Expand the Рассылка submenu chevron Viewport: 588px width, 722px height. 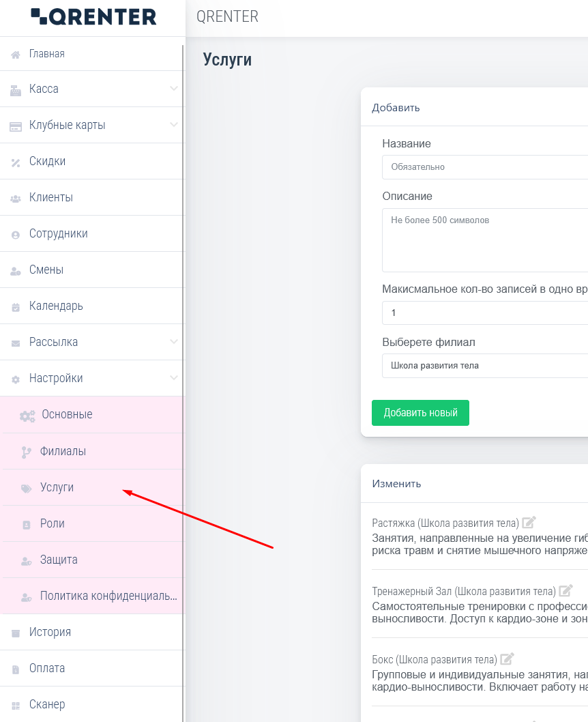(174, 342)
